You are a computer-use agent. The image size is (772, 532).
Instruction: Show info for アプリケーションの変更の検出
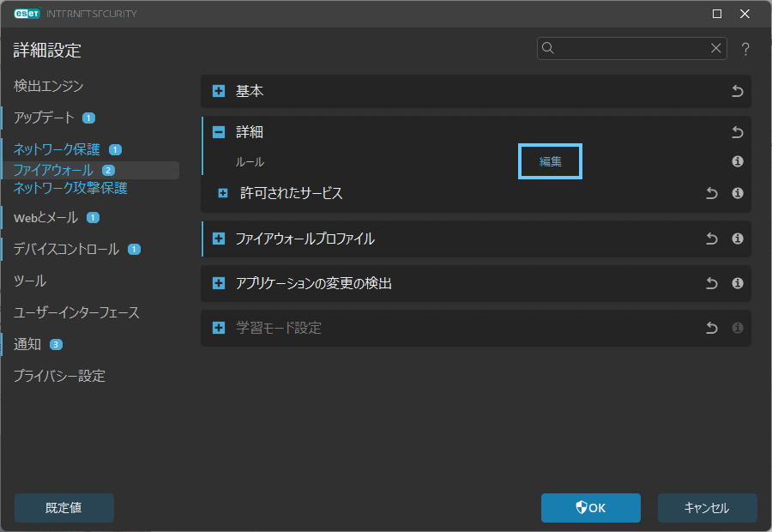737,283
